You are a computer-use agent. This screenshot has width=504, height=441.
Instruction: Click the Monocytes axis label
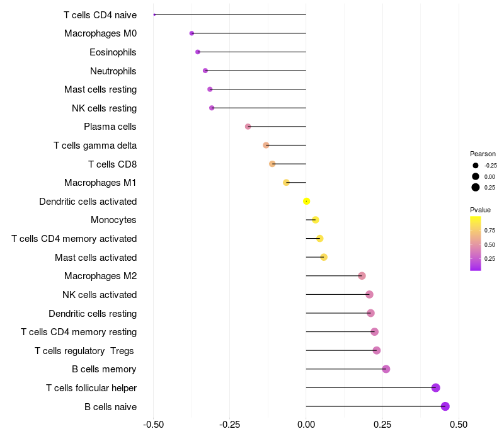click(113, 220)
